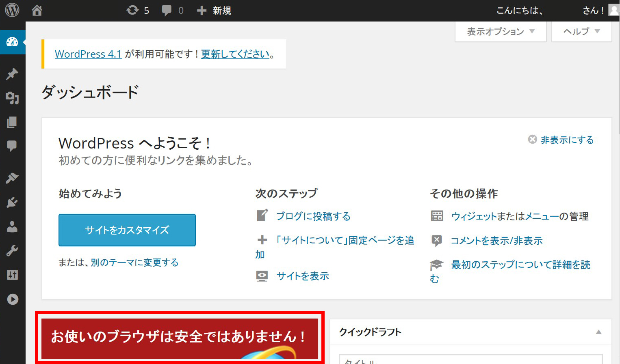Screen dimensions: 620x364
Task: Open the Plugins plug icon in sidebar
Action: (x=12, y=202)
